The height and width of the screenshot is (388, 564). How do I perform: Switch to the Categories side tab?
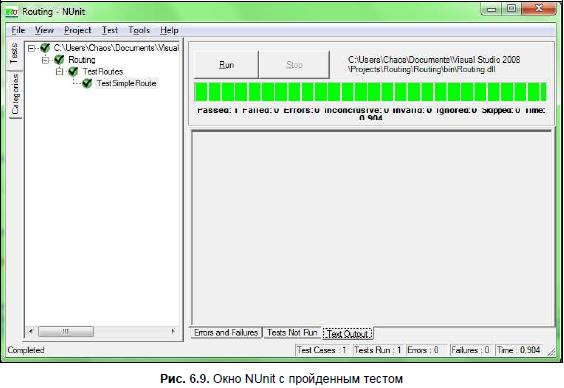point(15,94)
